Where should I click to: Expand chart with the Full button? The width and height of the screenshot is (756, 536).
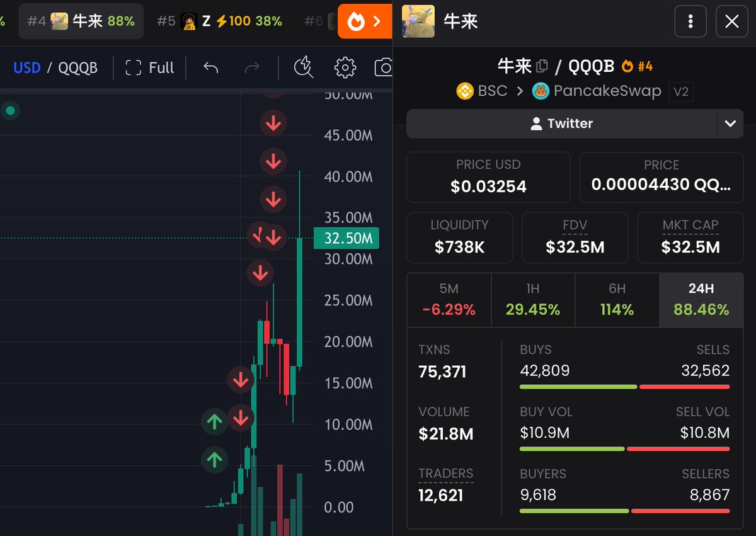pos(150,67)
